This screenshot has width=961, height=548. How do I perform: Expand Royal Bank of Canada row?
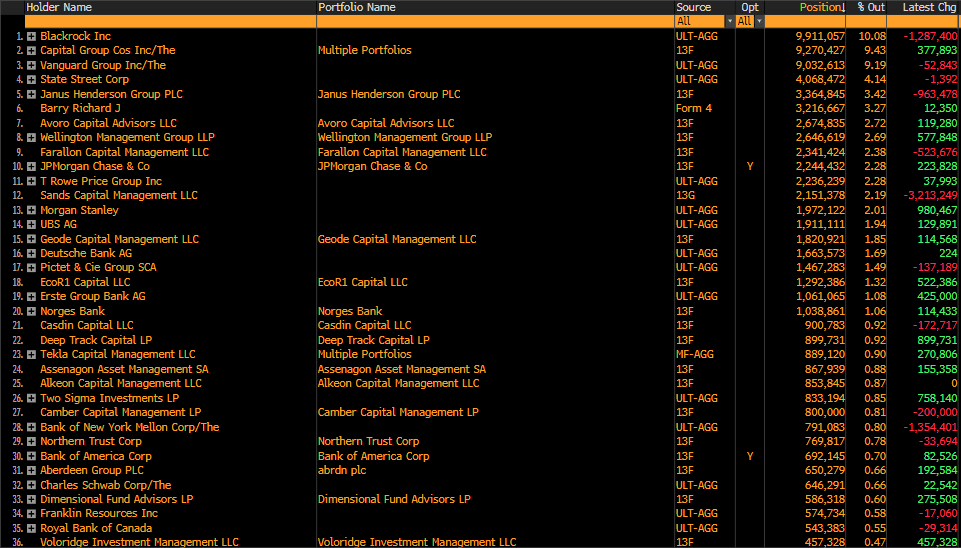click(x=32, y=528)
